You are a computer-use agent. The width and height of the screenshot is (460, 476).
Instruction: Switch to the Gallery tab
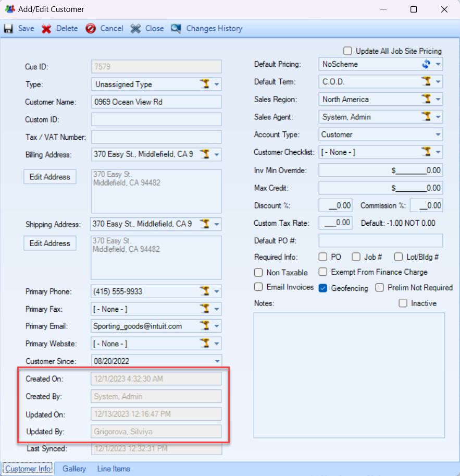tap(74, 469)
